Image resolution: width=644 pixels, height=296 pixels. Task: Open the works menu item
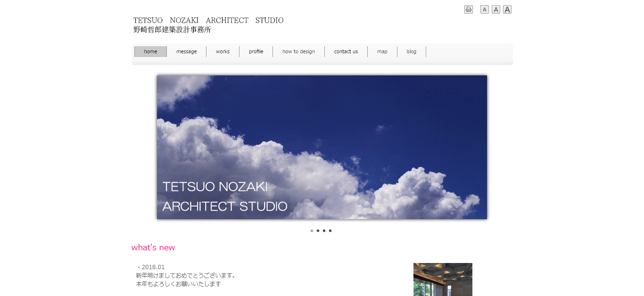point(223,51)
